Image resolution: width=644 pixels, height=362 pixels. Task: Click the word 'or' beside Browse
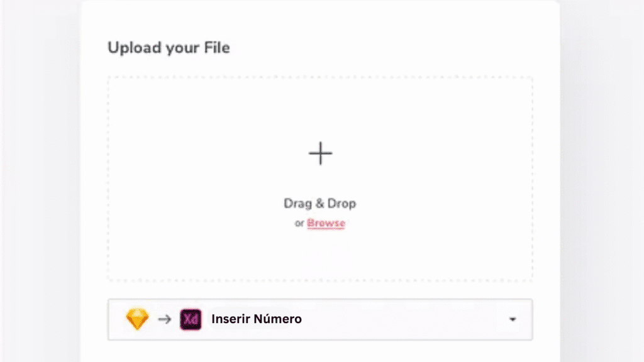click(x=299, y=224)
